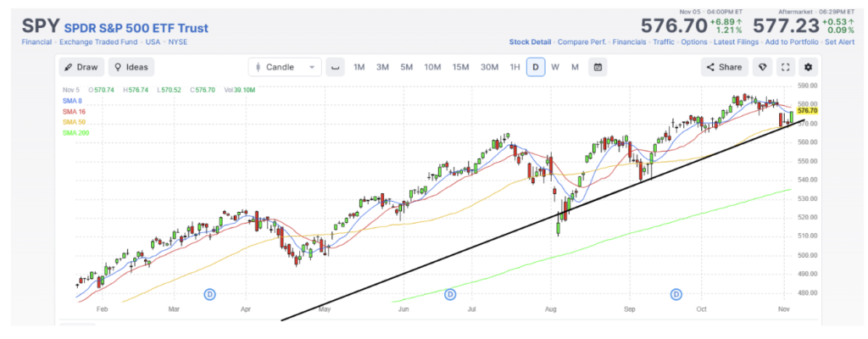Viewport: 868px width, 339px height.
Task: Open the Ideas button
Action: [x=131, y=67]
